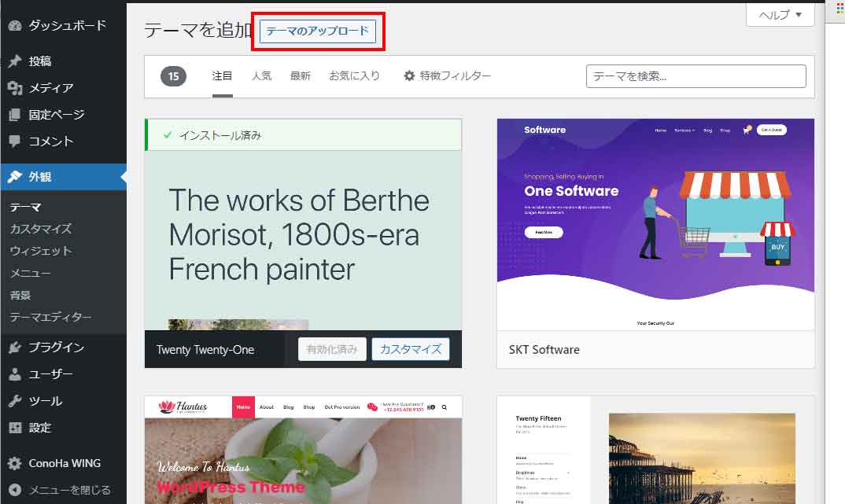Open the Twenty Twenty-One theme preview
845x504 pixels.
coord(303,240)
